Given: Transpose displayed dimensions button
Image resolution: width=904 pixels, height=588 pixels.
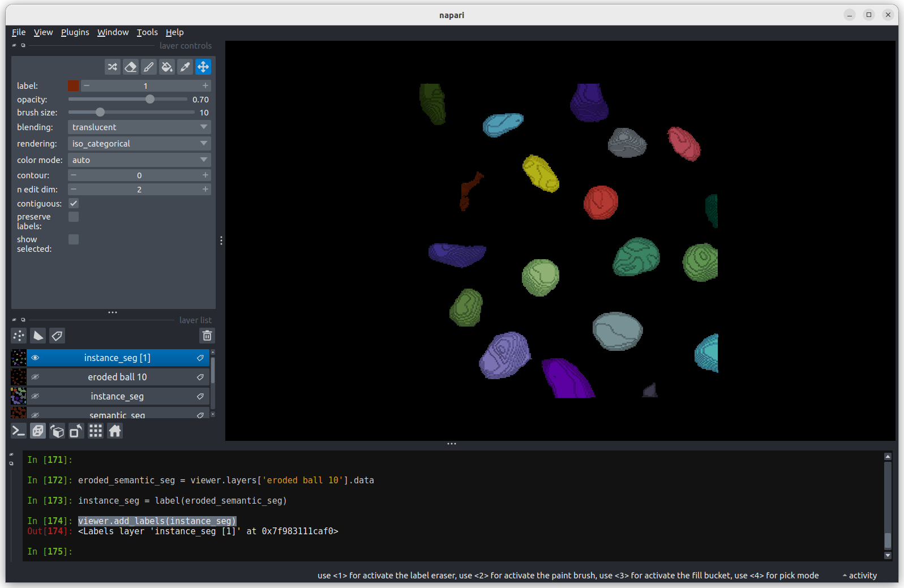Looking at the screenshot, I should pyautogui.click(x=76, y=431).
